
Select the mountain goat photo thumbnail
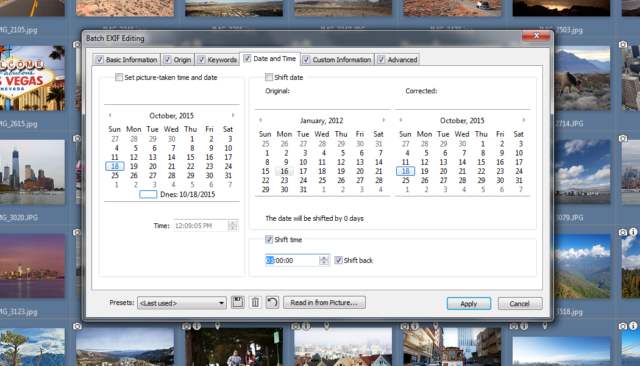582,78
